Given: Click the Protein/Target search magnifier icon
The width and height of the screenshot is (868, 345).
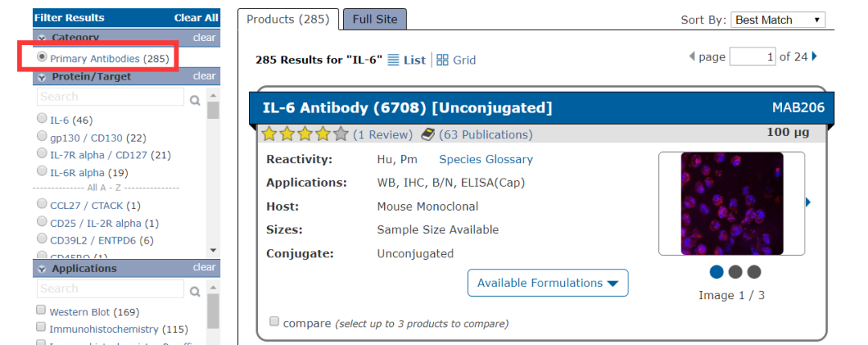Looking at the screenshot, I should (x=194, y=101).
